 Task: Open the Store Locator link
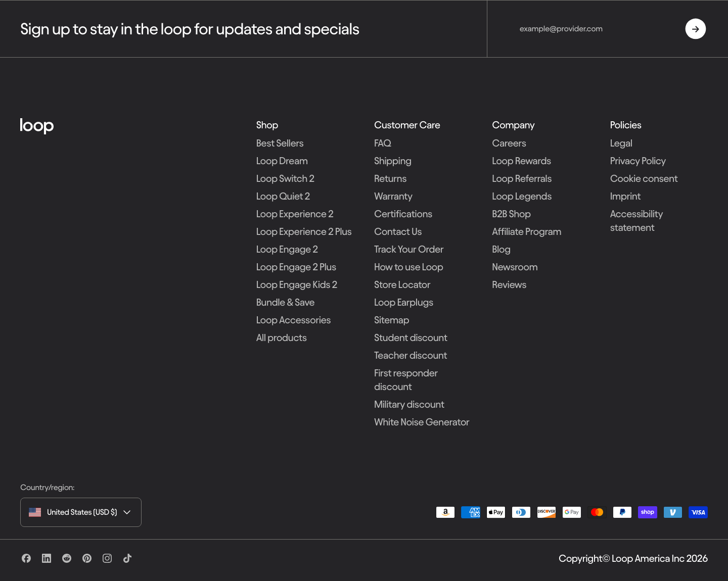[x=402, y=284]
